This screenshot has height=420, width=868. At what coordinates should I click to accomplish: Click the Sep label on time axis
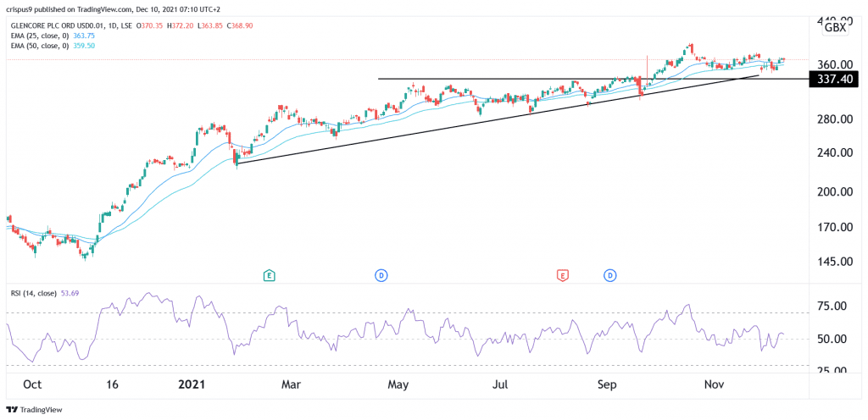coord(609,384)
